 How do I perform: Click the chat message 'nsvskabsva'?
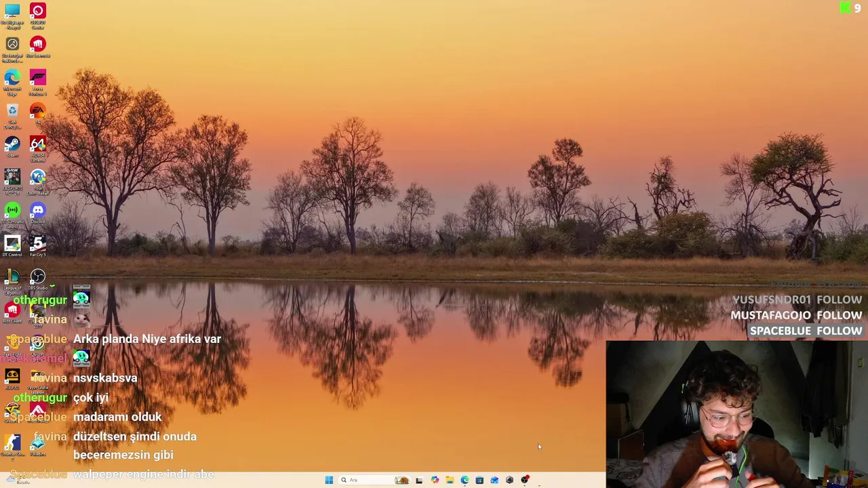pyautogui.click(x=105, y=378)
